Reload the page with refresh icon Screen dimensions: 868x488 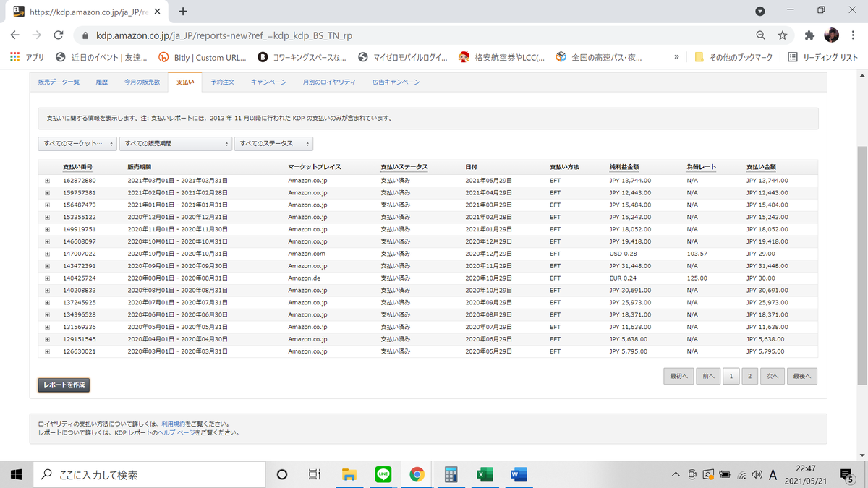click(x=59, y=35)
